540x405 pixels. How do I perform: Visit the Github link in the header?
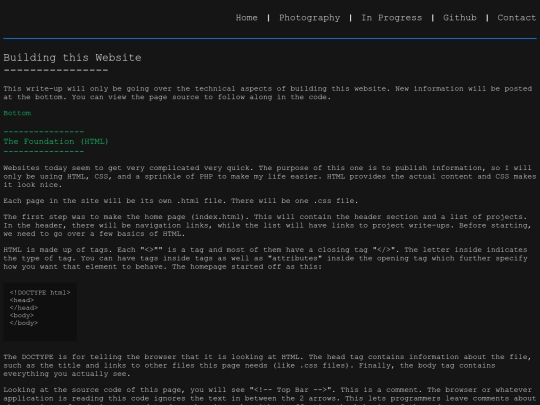[460, 18]
